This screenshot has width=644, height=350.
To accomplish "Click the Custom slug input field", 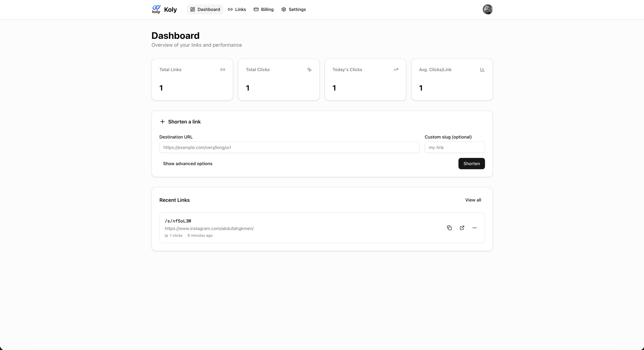I will point(454,147).
